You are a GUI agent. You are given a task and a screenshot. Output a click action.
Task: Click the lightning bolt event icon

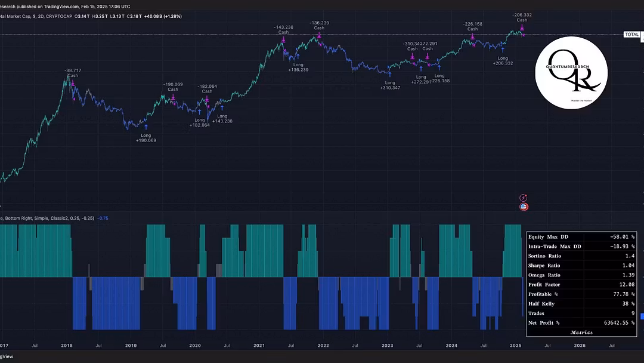[524, 198]
